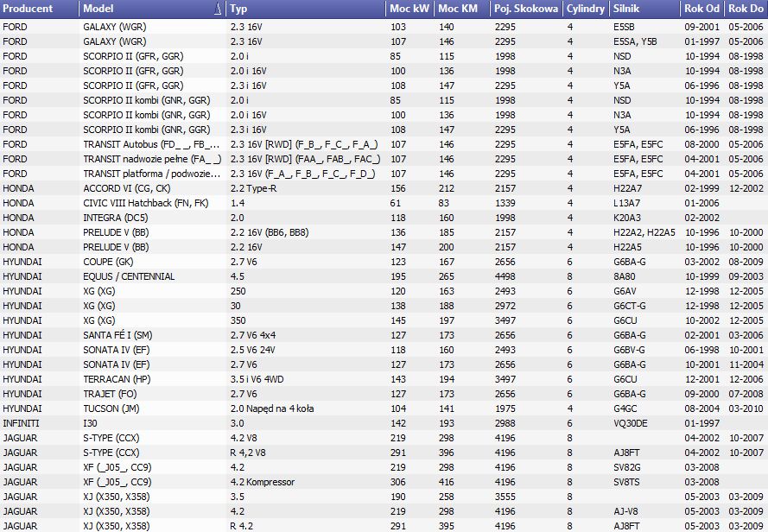
Task: Select the H22A2, H22A5 engine cell
Action: (644, 232)
